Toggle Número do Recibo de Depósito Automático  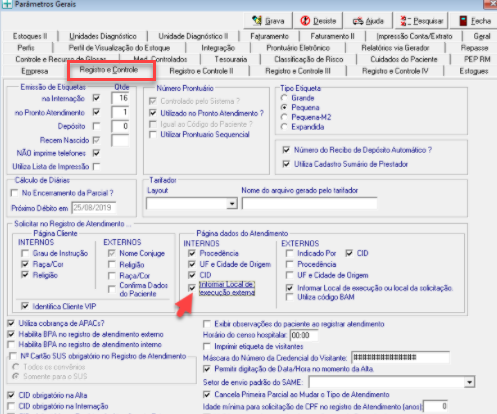click(286, 150)
